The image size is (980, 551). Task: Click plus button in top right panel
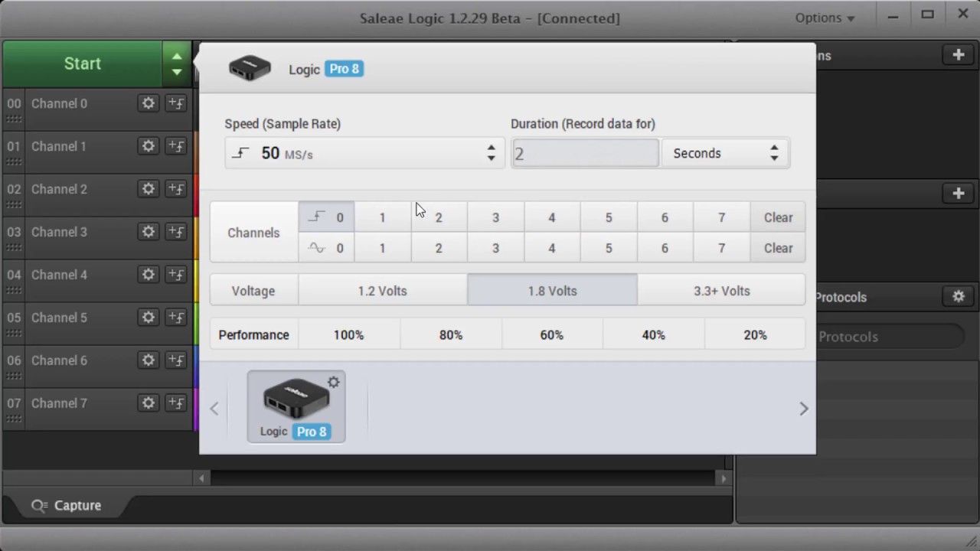tap(959, 55)
